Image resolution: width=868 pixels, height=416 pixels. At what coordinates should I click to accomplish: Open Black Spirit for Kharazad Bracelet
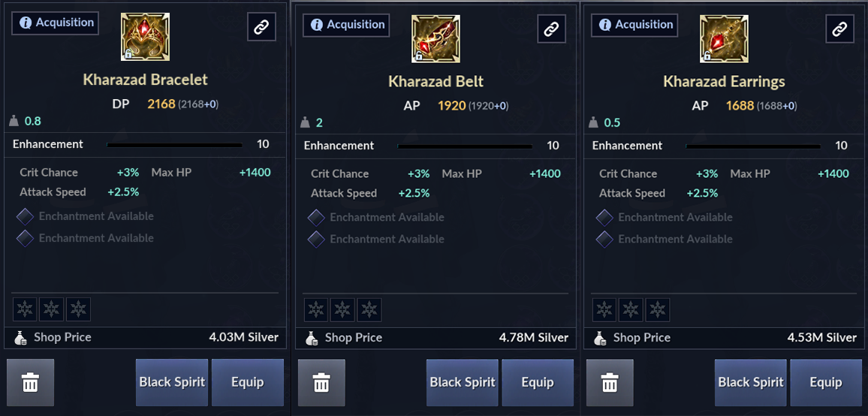[x=172, y=382]
